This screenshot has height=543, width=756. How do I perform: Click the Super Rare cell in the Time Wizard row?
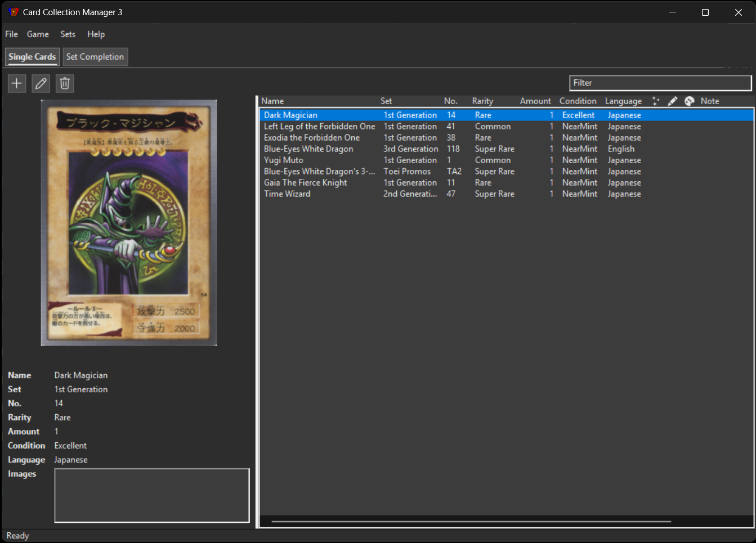[494, 194]
